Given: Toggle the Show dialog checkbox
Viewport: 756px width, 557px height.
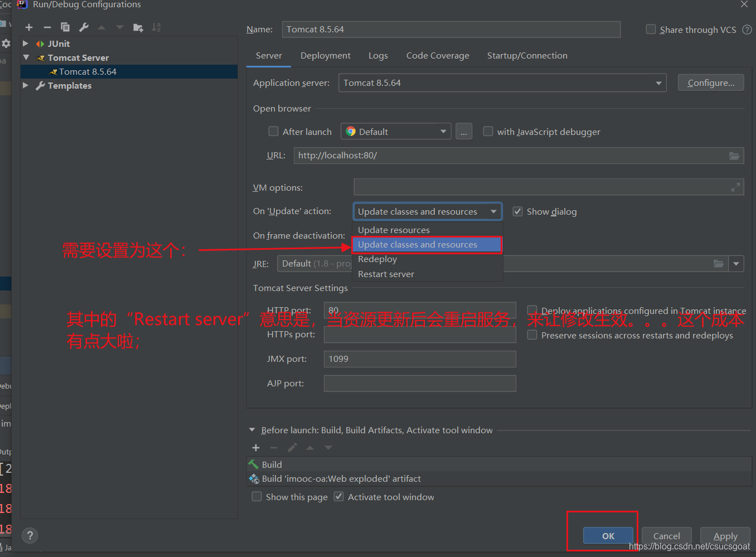Looking at the screenshot, I should coord(517,211).
